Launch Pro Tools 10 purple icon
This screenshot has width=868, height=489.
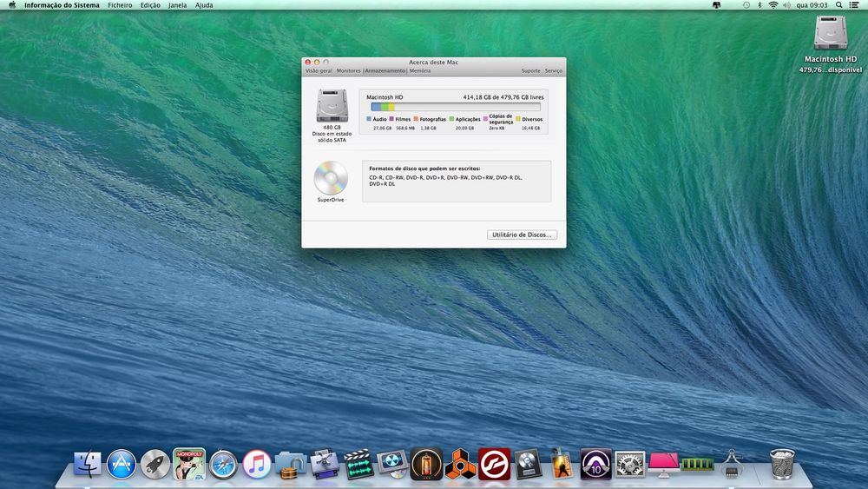pyautogui.click(x=595, y=464)
